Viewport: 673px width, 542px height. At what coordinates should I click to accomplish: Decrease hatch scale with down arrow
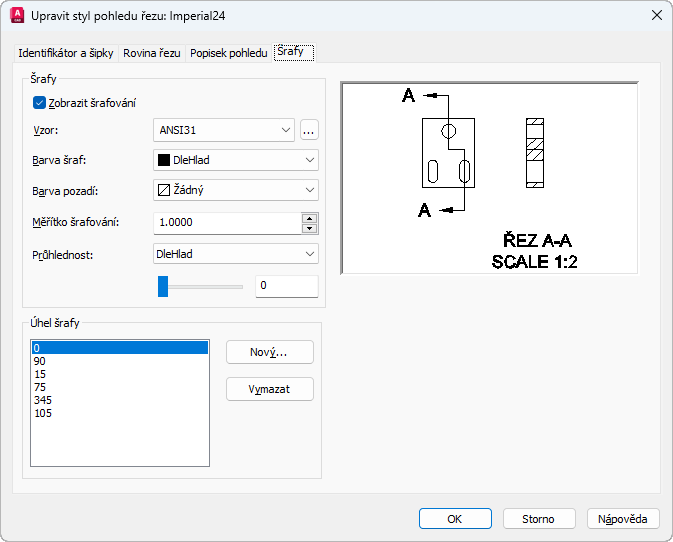[x=309, y=227]
